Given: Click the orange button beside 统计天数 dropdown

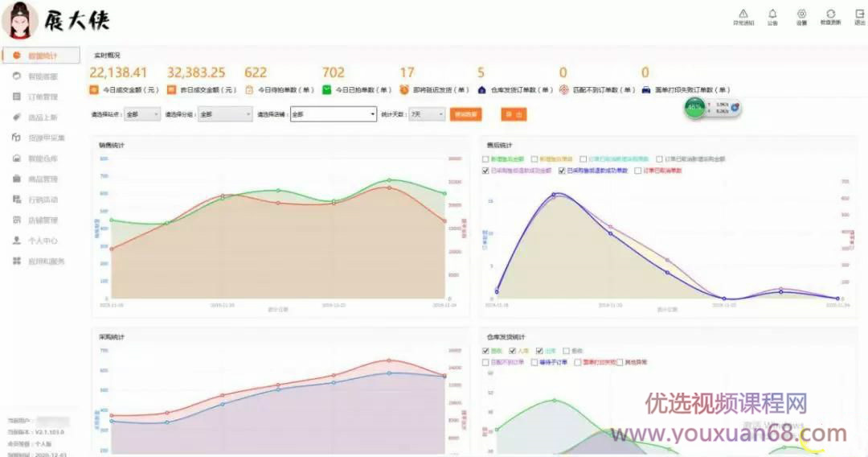Looking at the screenshot, I should click(465, 115).
